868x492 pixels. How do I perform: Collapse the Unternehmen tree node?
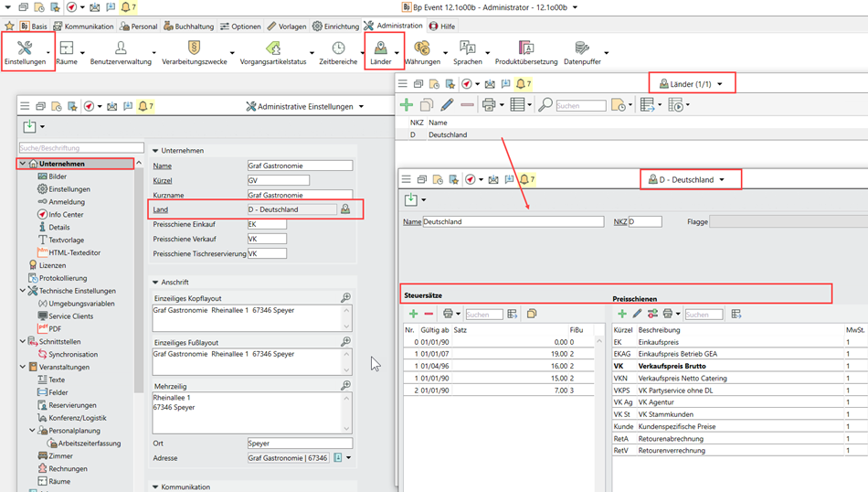(x=23, y=164)
